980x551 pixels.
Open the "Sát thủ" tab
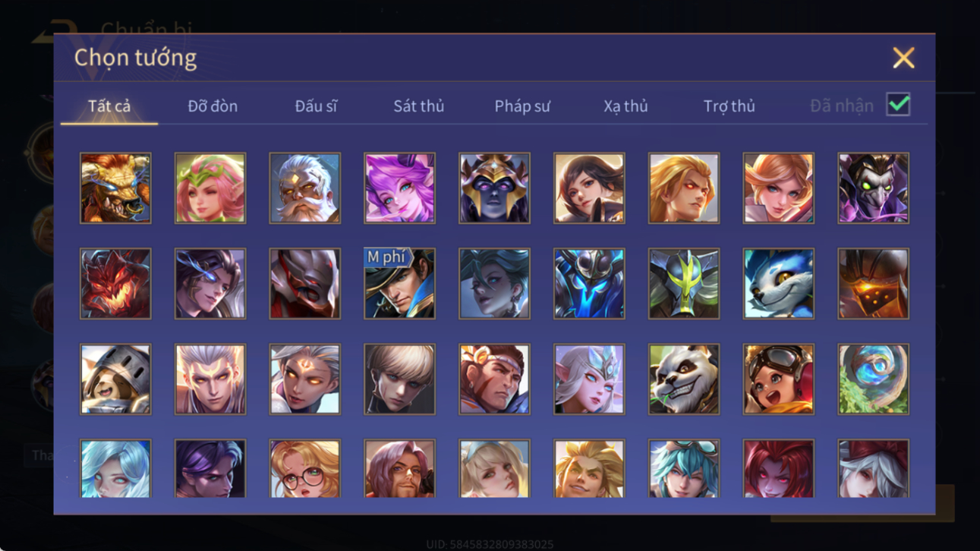coord(418,106)
